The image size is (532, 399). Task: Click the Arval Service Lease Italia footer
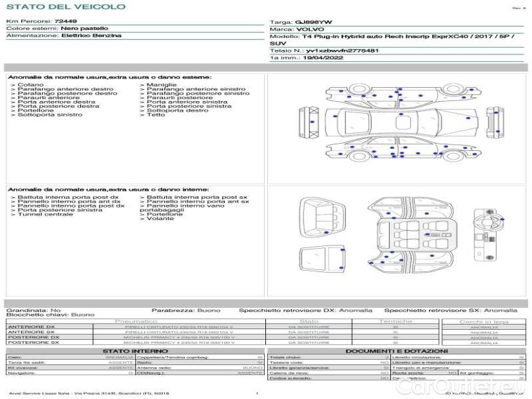pos(88,394)
